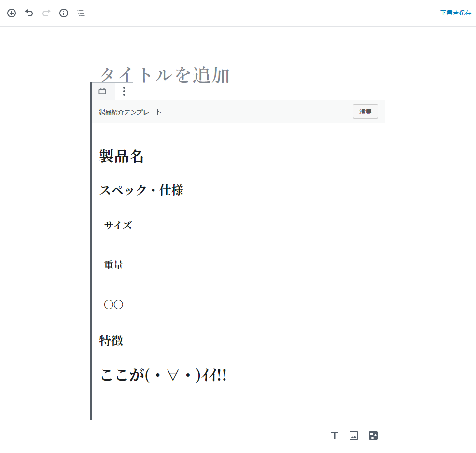
Task: Click the ここが(・∀・)ｲｲ!! heading
Action: (163, 375)
